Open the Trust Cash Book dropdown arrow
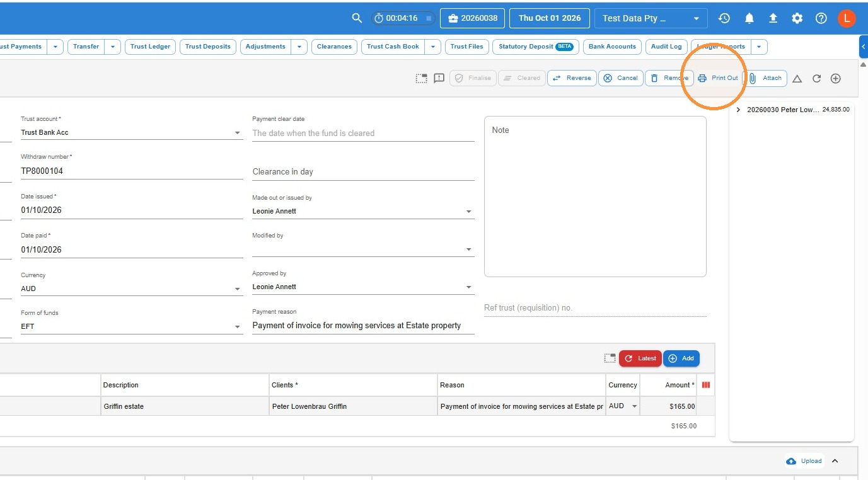Screen dimensions: 868x480 (x=433, y=47)
